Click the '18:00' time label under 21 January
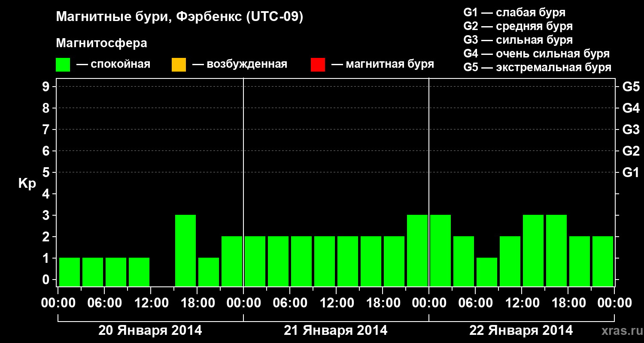The width and height of the screenshot is (644, 343). tap(383, 303)
